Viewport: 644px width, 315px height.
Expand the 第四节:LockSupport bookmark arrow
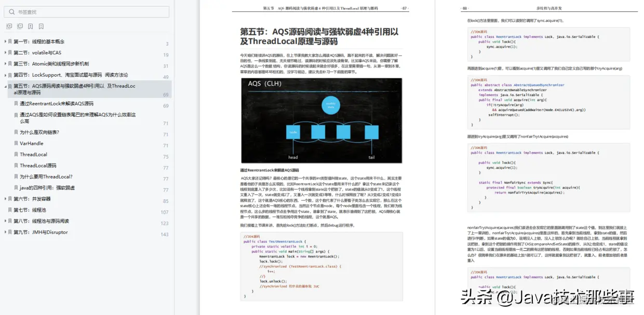click(5, 75)
